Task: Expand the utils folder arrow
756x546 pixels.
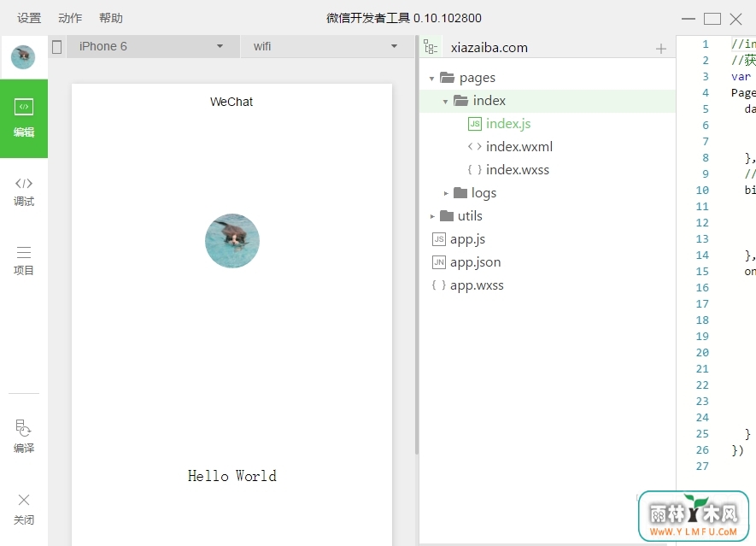Action: [432, 216]
